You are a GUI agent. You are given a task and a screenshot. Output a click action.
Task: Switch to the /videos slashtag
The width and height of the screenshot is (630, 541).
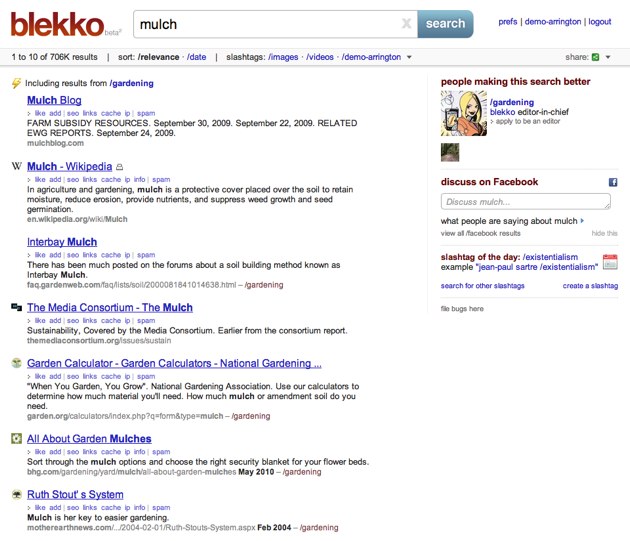[x=321, y=57]
